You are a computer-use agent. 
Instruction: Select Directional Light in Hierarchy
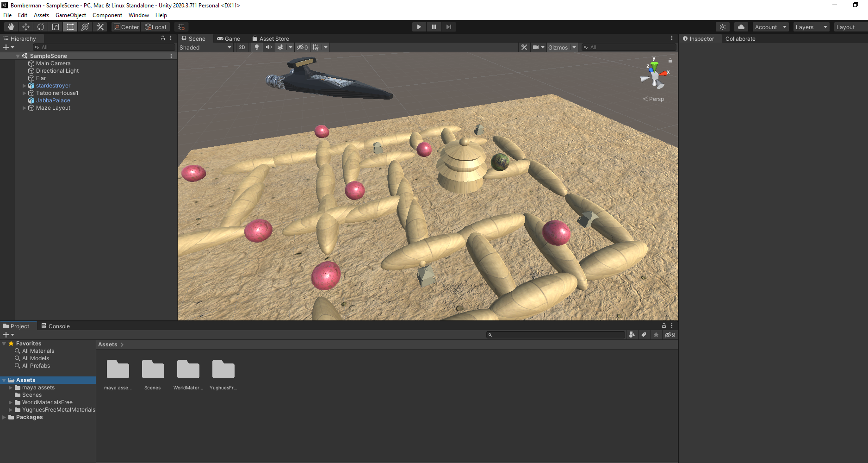click(x=57, y=71)
